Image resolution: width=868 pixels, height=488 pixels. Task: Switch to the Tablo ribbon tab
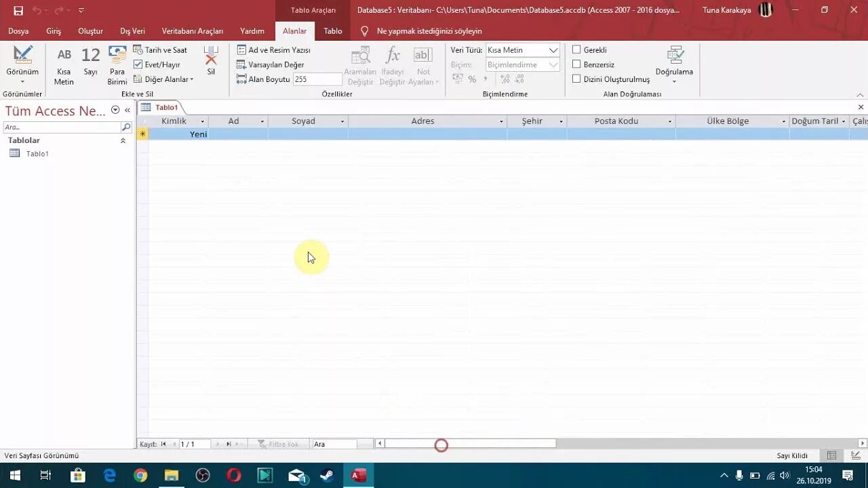332,31
